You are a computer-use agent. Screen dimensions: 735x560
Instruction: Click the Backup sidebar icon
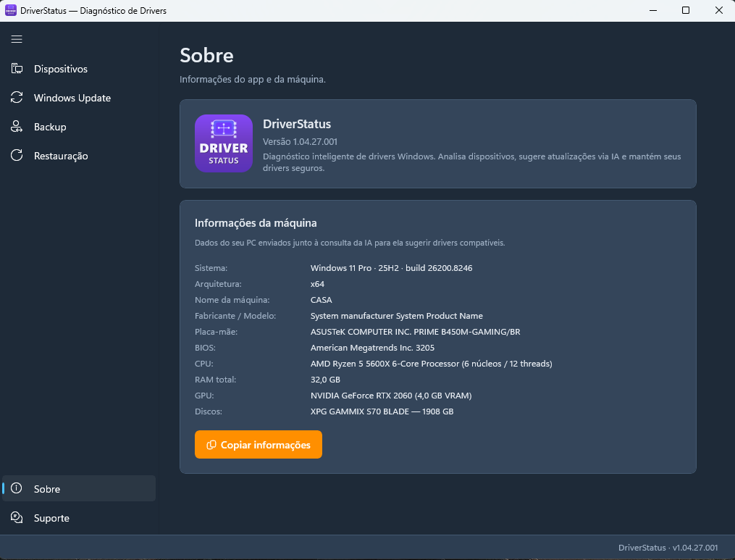17,127
